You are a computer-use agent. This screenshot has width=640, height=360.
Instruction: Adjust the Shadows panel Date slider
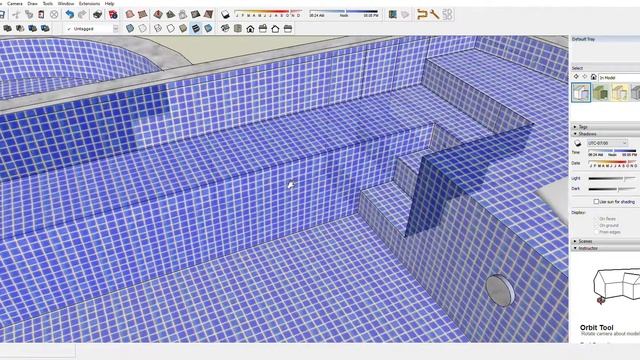[x=612, y=162]
